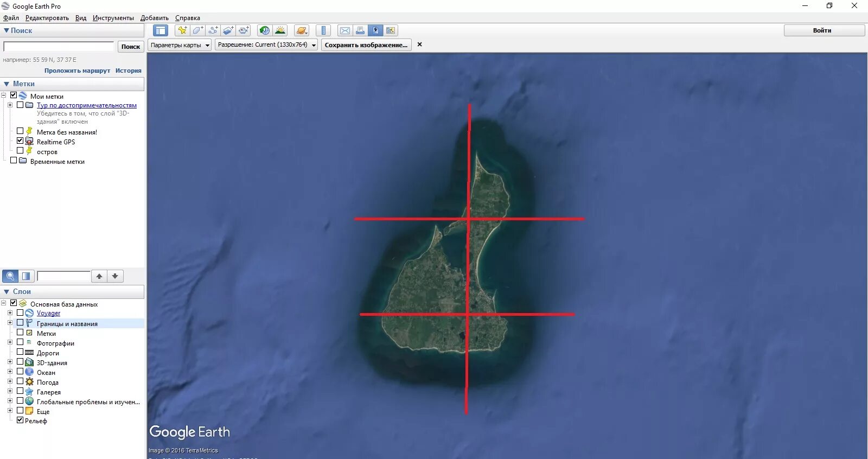868x459 pixels.
Task: Click the Email envelope icon
Action: (x=345, y=30)
